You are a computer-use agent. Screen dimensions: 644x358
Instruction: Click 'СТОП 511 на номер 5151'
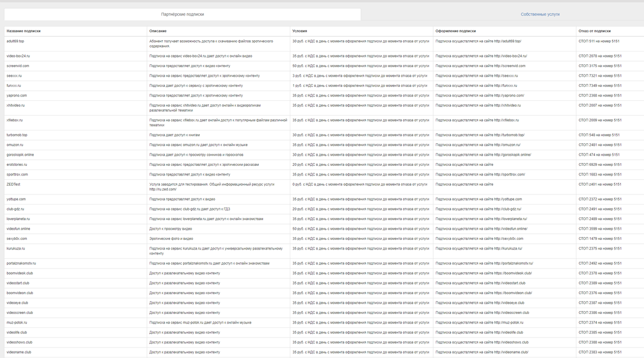(x=599, y=41)
